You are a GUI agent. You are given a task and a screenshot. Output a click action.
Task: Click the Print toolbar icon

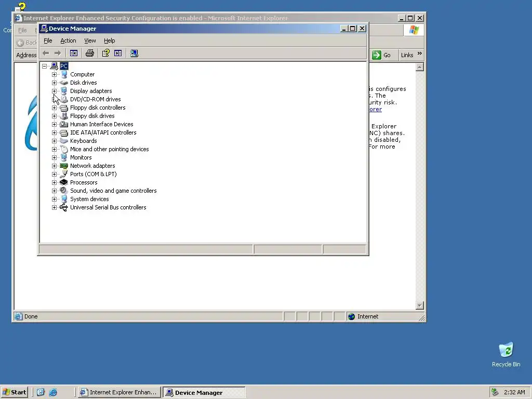(x=89, y=54)
